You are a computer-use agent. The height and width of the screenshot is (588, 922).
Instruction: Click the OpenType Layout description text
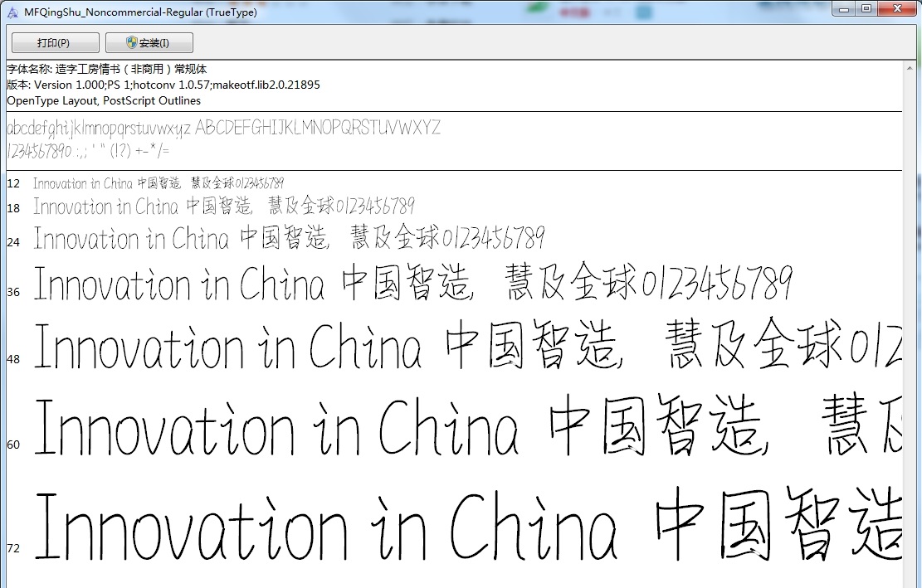point(103,100)
